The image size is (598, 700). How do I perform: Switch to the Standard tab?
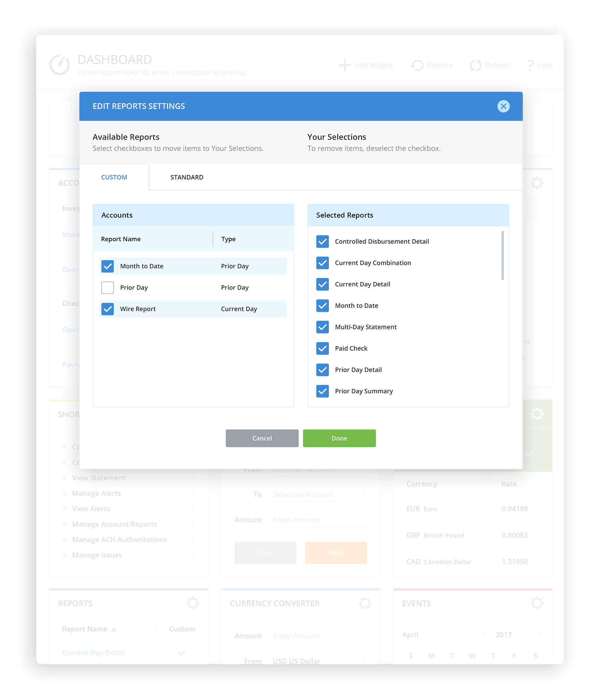point(187,177)
